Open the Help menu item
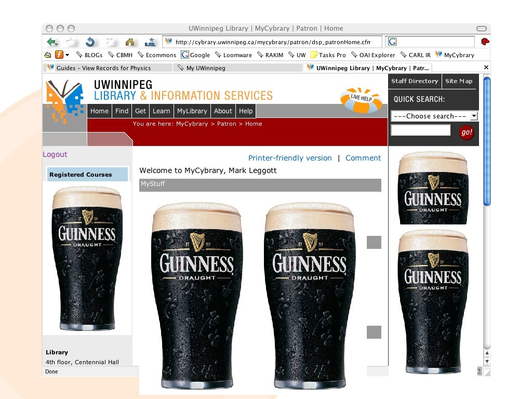532x399 pixels. (246, 111)
